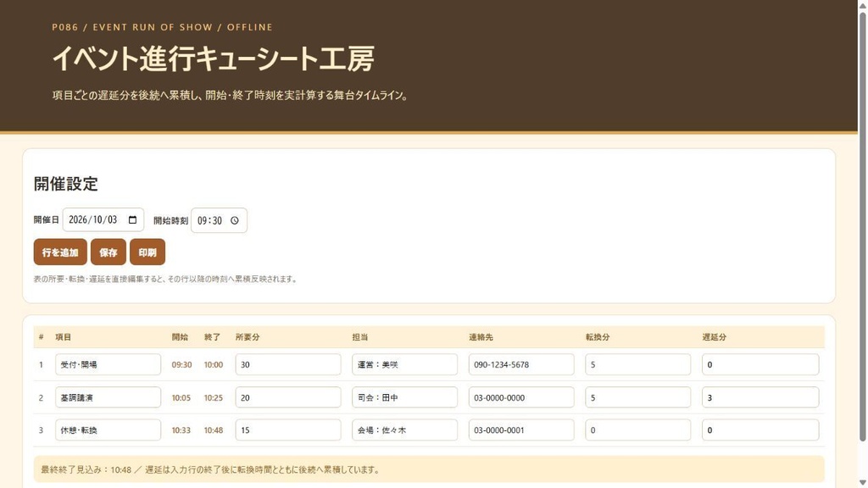The image size is (868, 488).
Task: Click the vertical page scrollbar thumb
Action: (862, 227)
